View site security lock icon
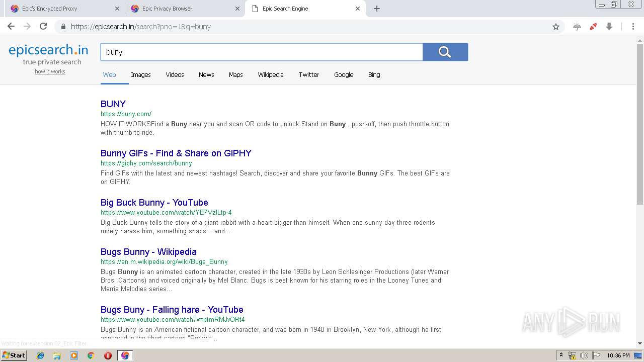 coord(63,27)
